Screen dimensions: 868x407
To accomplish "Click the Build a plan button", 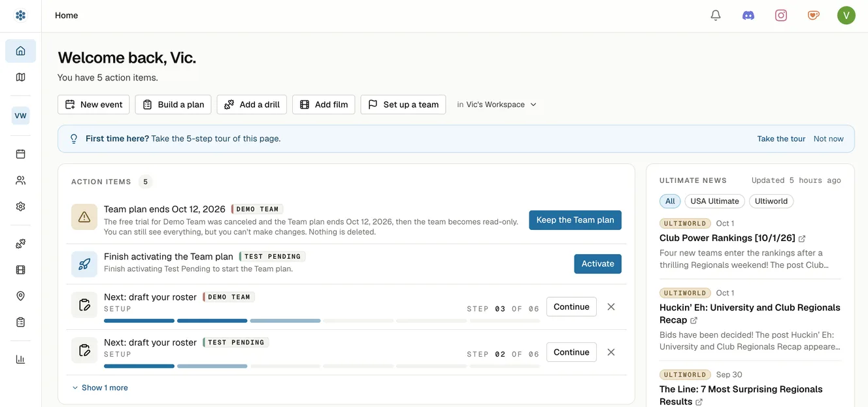I will pyautogui.click(x=173, y=105).
